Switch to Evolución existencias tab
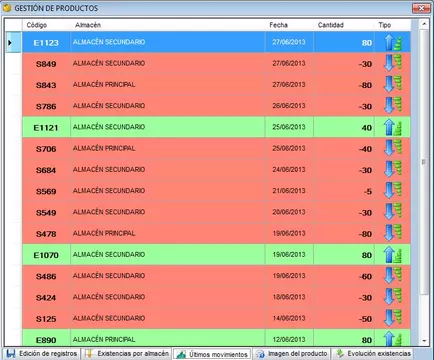The width and height of the screenshot is (434, 360). (x=373, y=353)
